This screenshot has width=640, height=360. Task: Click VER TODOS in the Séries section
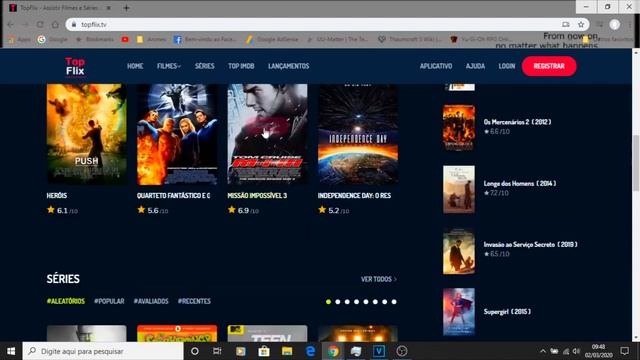[378, 279]
